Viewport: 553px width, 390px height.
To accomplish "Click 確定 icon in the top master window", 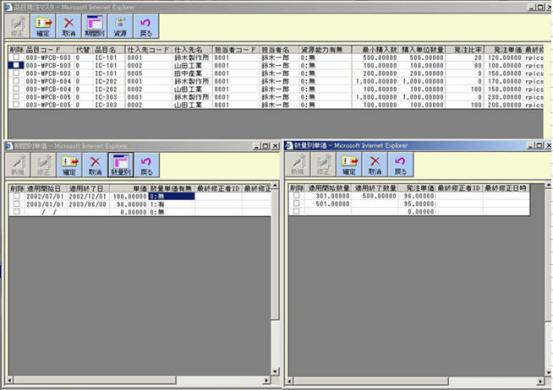I will click(x=43, y=26).
